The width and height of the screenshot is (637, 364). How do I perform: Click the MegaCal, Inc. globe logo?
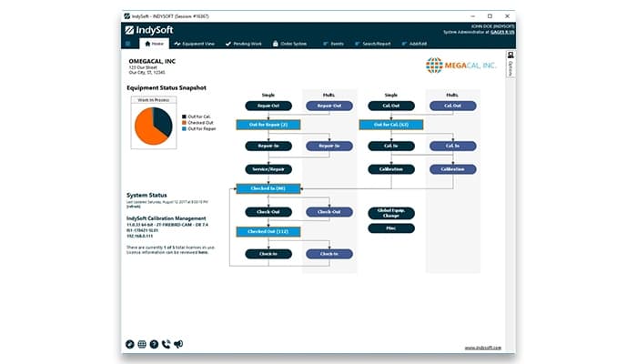[x=434, y=66]
